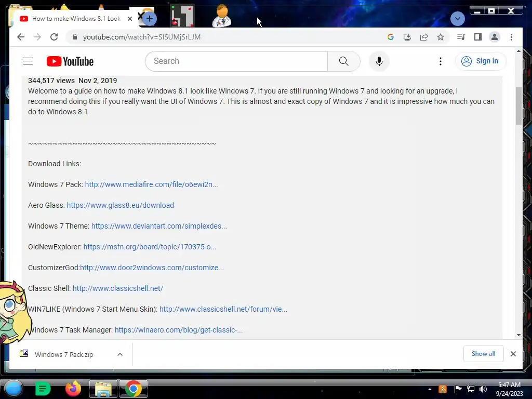Image resolution: width=532 pixels, height=399 pixels.
Task: Bookmark this page with star icon
Action: 441,37
